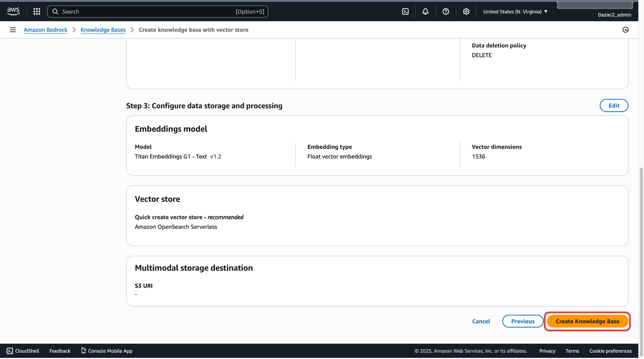Open the Daziel2_admin account menu

tap(614, 15)
